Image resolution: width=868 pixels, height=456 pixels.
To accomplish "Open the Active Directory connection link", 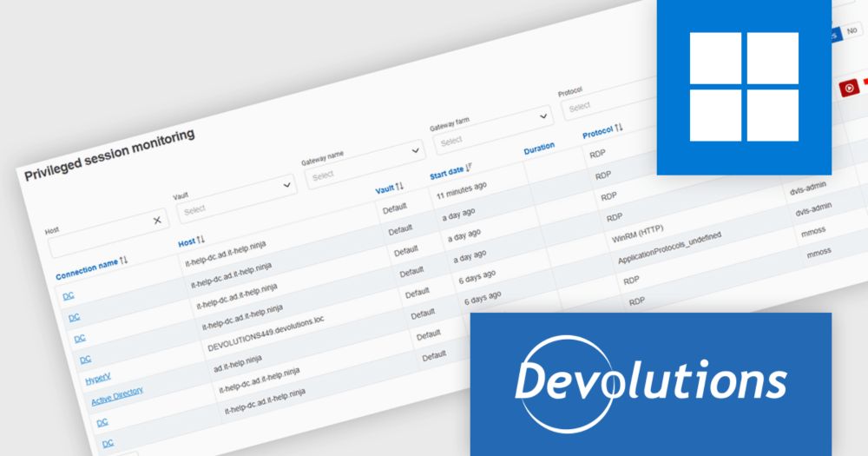I will point(117,396).
